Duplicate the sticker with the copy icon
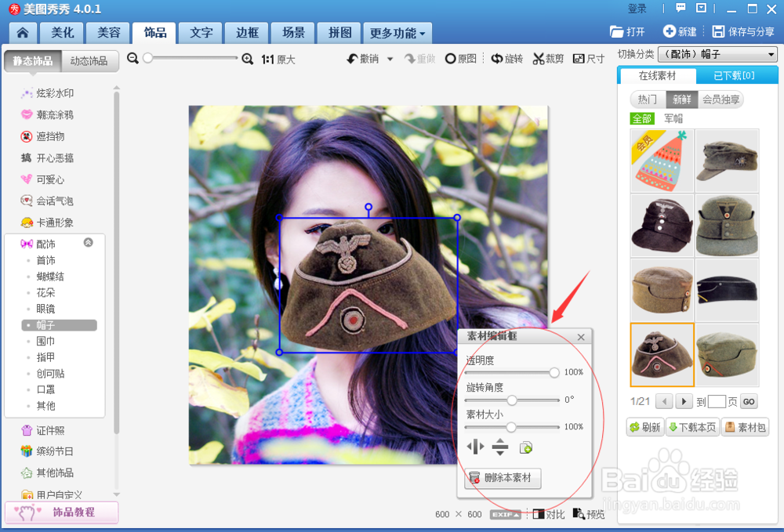The width and height of the screenshot is (784, 532). (525, 447)
